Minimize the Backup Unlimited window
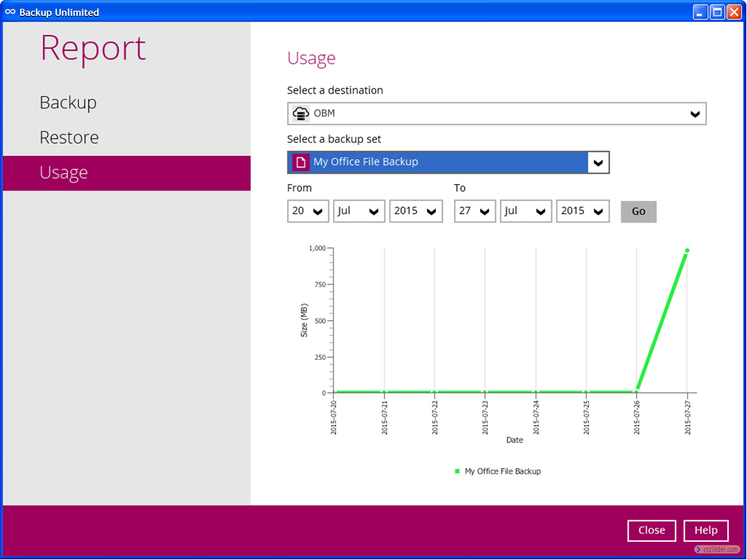This screenshot has width=747, height=560. pos(700,12)
